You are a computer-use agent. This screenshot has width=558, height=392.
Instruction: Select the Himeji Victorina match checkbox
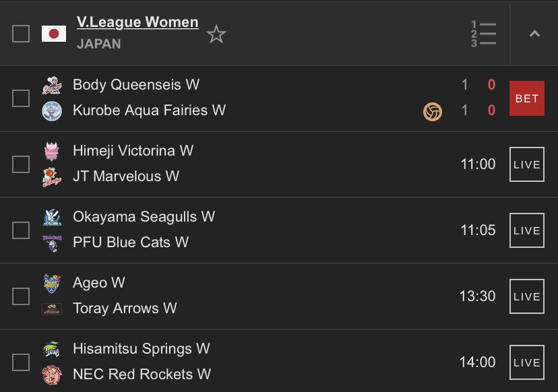[21, 164]
